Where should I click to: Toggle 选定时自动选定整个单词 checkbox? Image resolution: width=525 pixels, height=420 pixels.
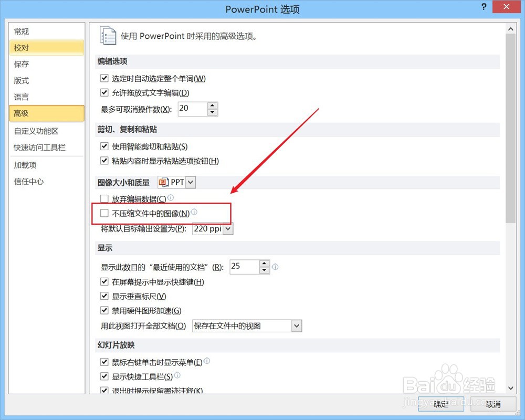point(104,78)
